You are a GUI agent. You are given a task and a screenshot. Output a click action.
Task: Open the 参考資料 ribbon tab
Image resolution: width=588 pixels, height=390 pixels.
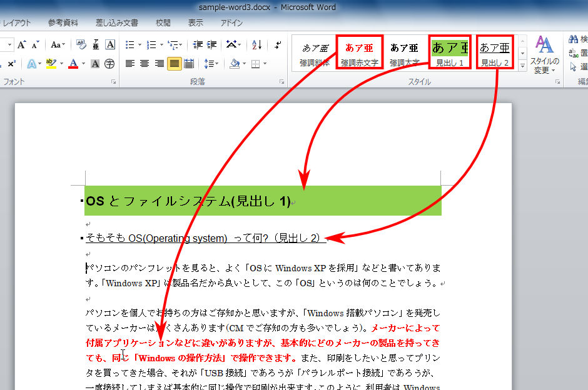click(63, 23)
